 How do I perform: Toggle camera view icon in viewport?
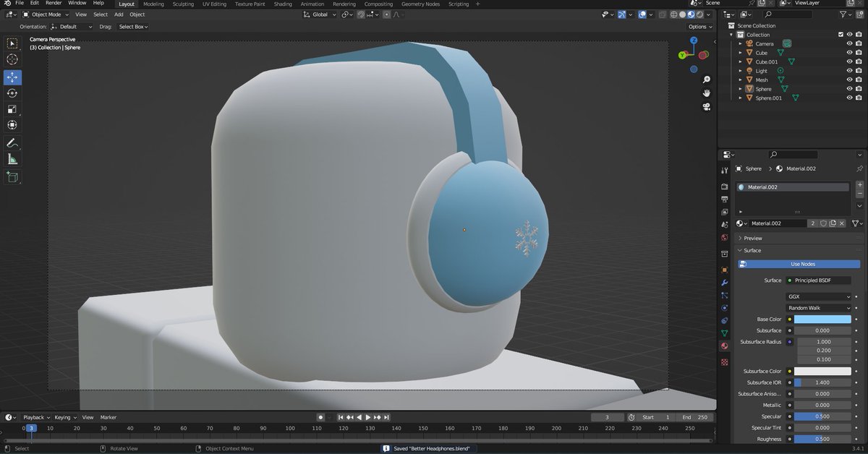tap(706, 107)
